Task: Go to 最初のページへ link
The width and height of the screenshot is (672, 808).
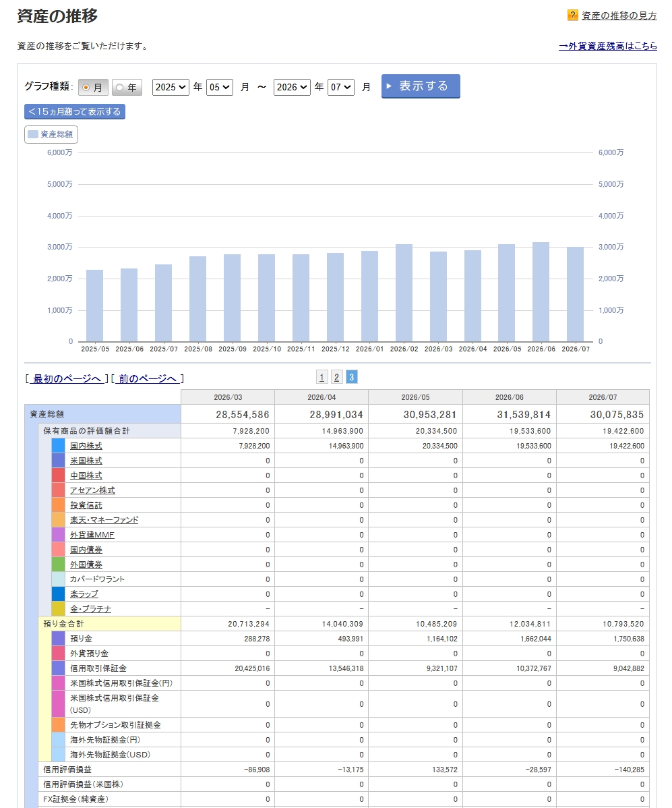Action: pyautogui.click(x=67, y=379)
